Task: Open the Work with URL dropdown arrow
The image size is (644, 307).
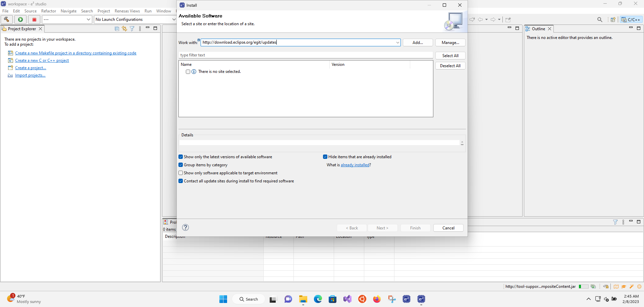Action: (397, 43)
